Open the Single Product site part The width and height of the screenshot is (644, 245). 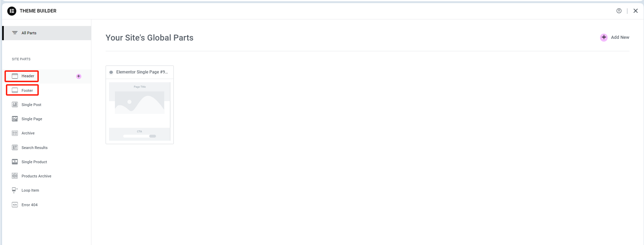pos(34,162)
